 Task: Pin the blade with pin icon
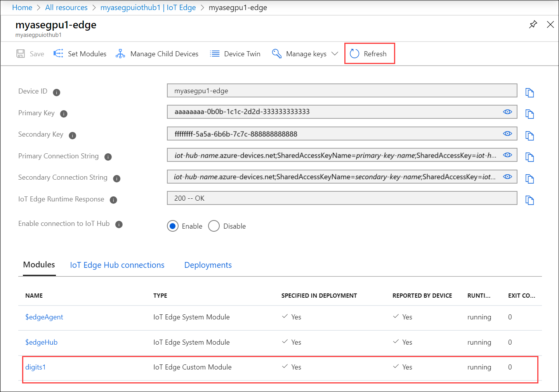tap(533, 24)
